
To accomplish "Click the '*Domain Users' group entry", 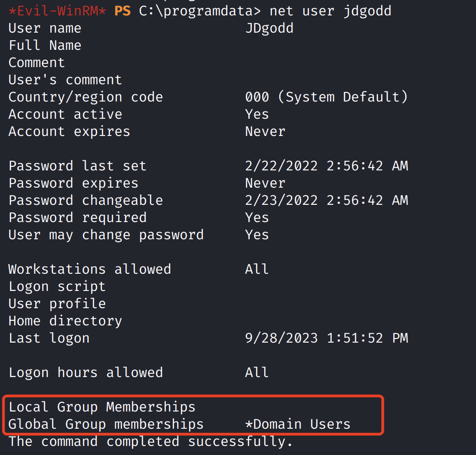I will coord(298,424).
